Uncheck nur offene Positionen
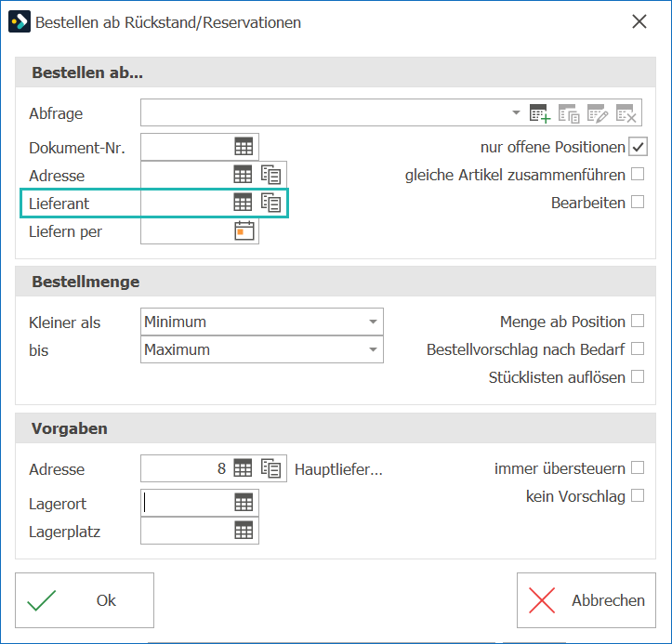This screenshot has width=672, height=644. pyautogui.click(x=638, y=147)
